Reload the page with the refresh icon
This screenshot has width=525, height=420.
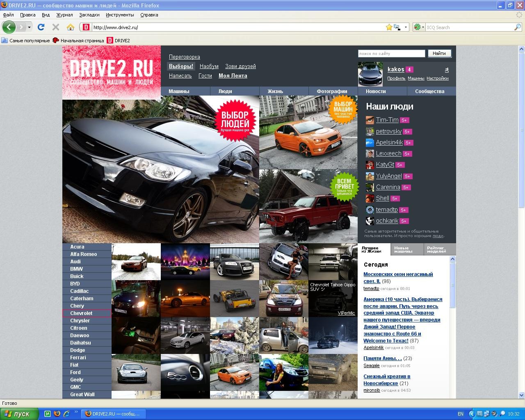pyautogui.click(x=41, y=27)
